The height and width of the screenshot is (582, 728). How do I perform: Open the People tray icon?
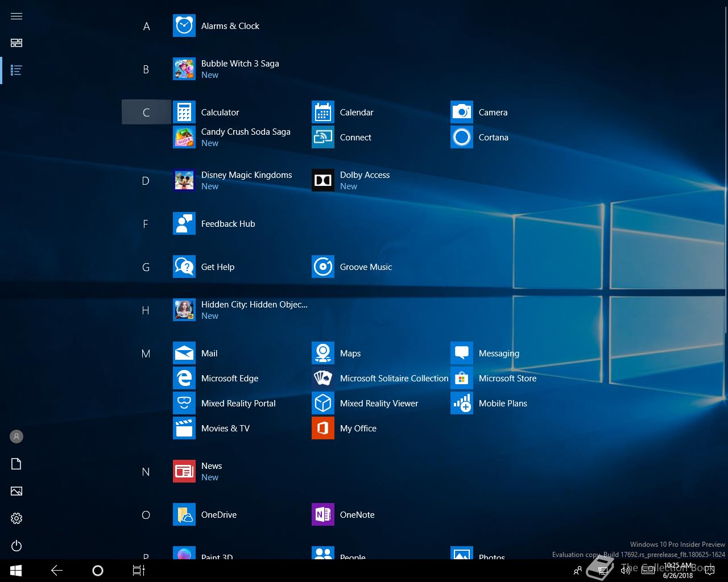(x=578, y=571)
